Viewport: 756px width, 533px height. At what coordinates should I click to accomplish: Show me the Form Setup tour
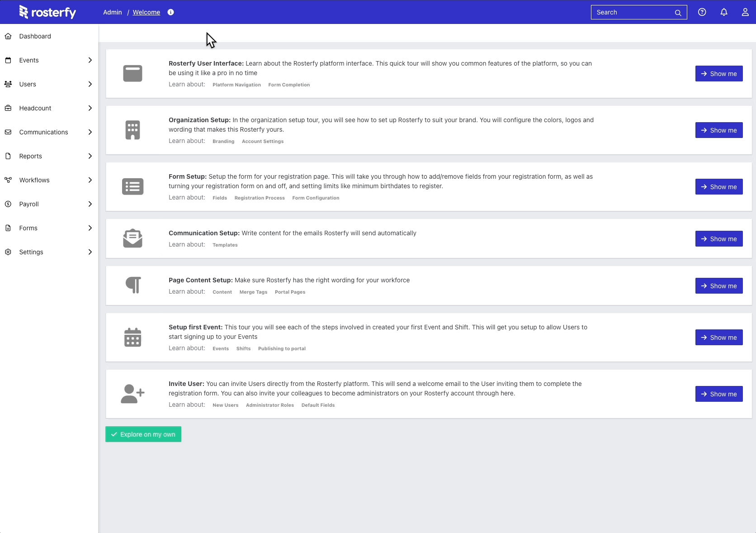(719, 187)
